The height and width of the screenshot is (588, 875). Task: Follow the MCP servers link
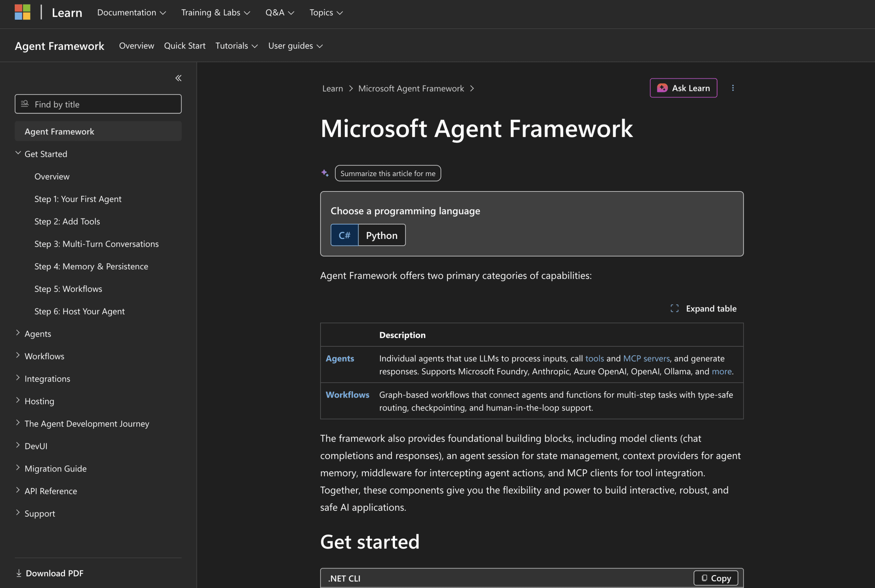pos(646,358)
